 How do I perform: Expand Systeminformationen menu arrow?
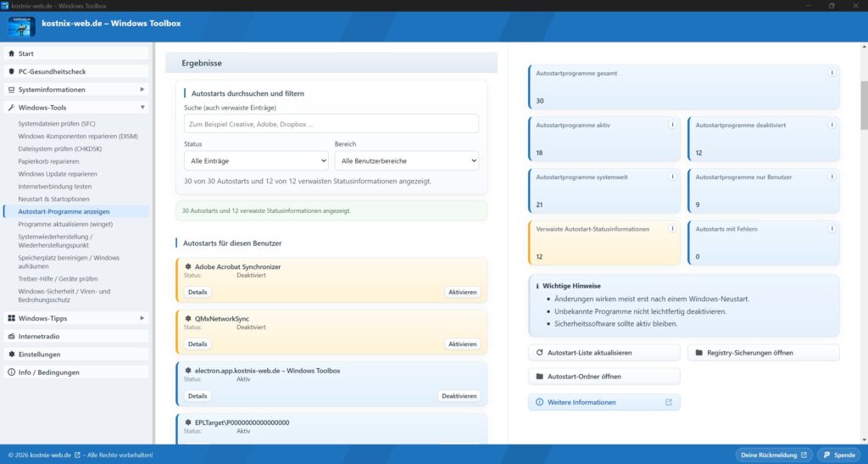(142, 89)
